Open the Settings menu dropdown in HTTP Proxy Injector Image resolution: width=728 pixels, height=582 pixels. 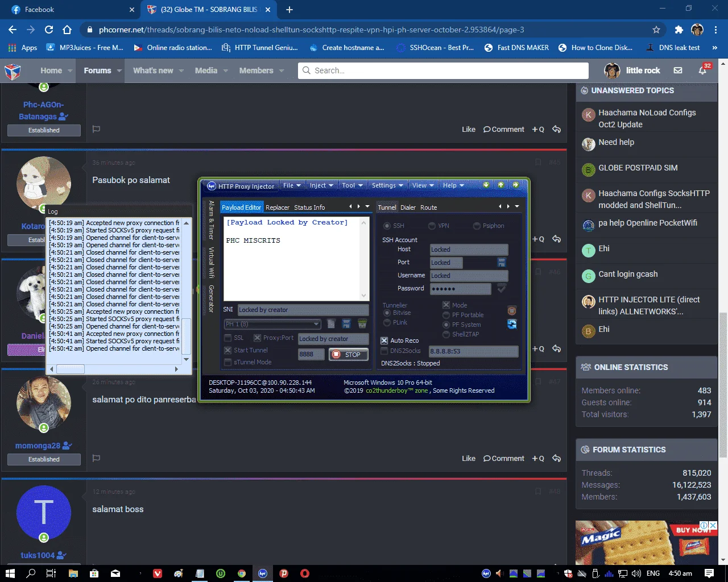[387, 185]
